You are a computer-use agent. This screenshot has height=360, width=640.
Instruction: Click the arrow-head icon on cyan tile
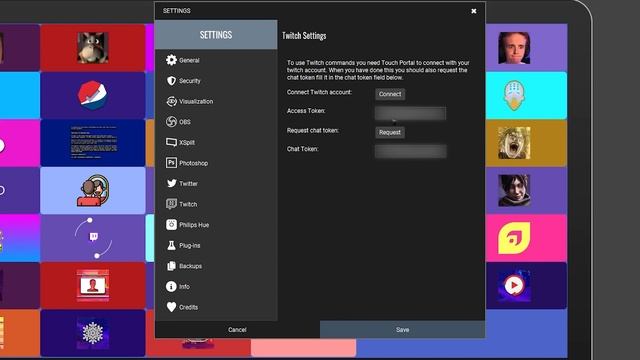pos(514,95)
